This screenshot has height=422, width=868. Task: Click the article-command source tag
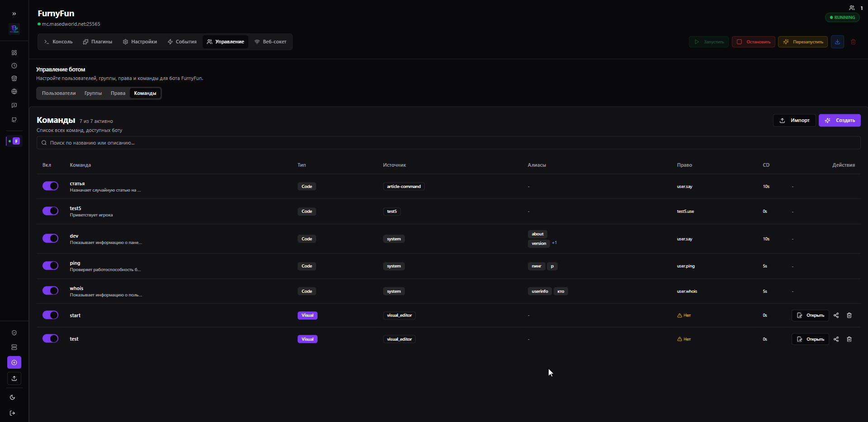(x=404, y=187)
